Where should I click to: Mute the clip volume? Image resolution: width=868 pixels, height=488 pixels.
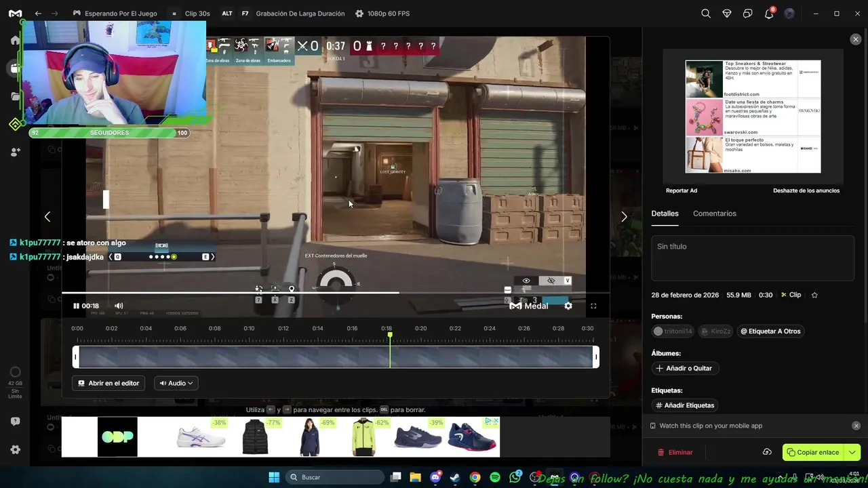click(x=119, y=306)
